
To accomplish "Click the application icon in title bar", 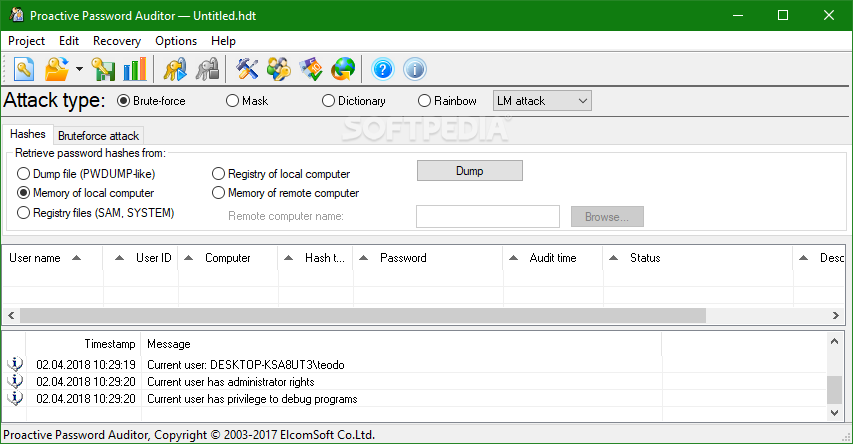I will tap(16, 15).
